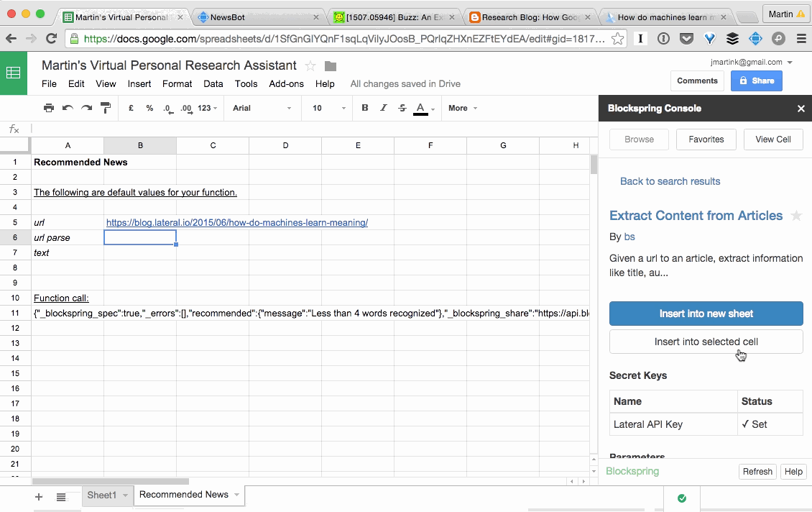The width and height of the screenshot is (812, 512).
Task: Click Back to search results link
Action: pyautogui.click(x=670, y=181)
